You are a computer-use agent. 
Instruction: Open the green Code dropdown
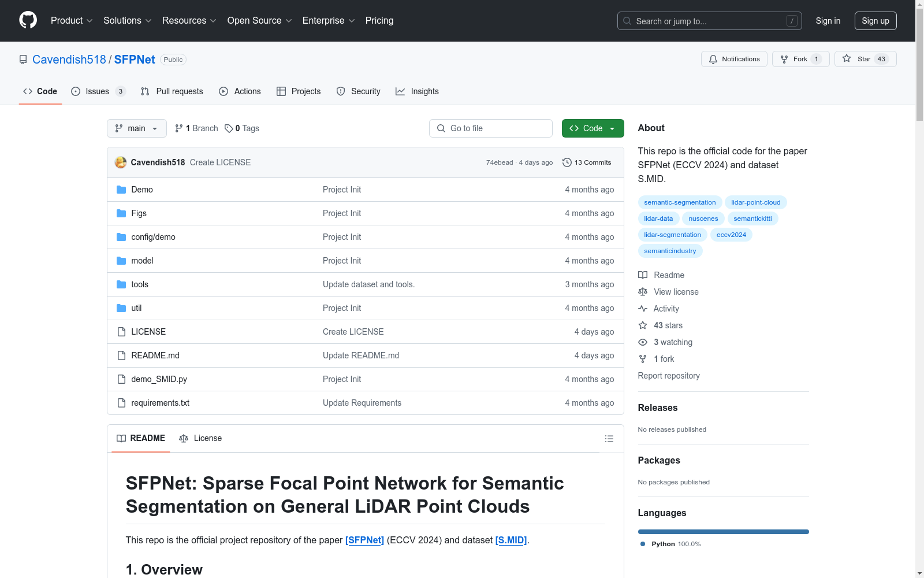593,128
